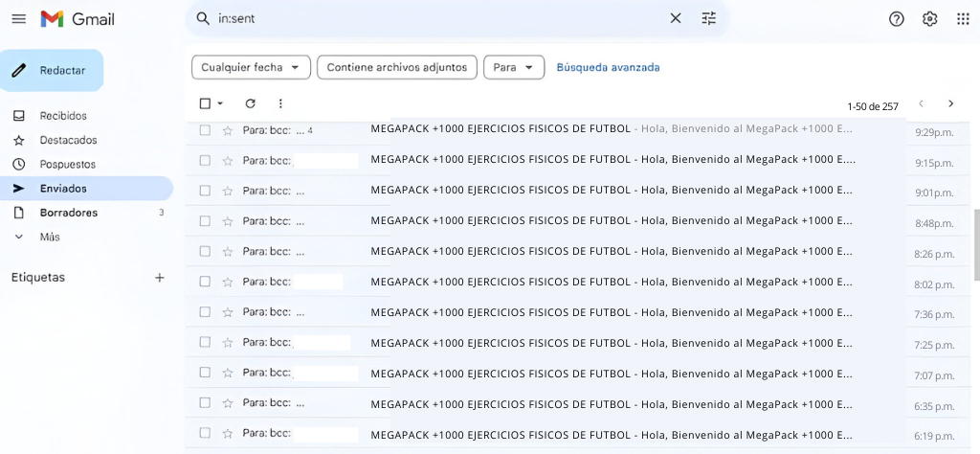The image size is (980, 454).
Task: Go to the Recibidos folder
Action: [x=63, y=116]
